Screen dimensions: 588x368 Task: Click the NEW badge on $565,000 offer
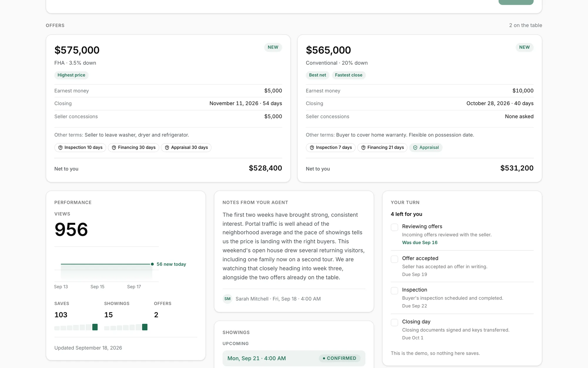pyautogui.click(x=524, y=47)
